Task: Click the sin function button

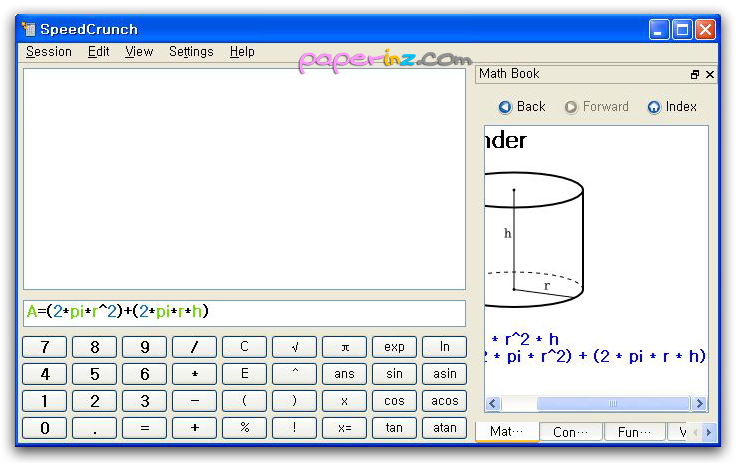Action: [394, 374]
